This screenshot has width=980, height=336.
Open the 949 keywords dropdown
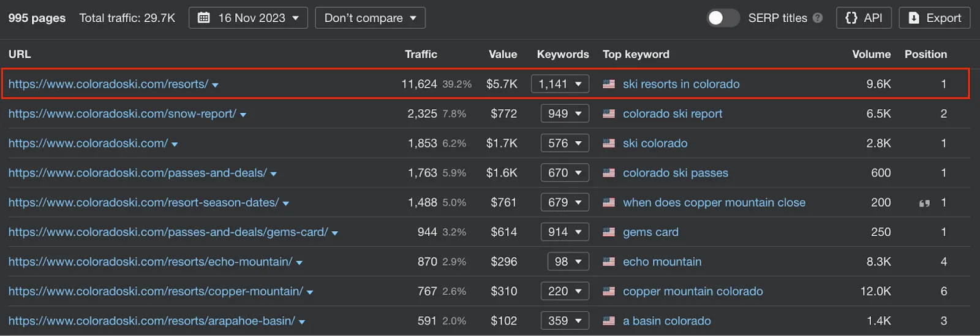tap(565, 113)
